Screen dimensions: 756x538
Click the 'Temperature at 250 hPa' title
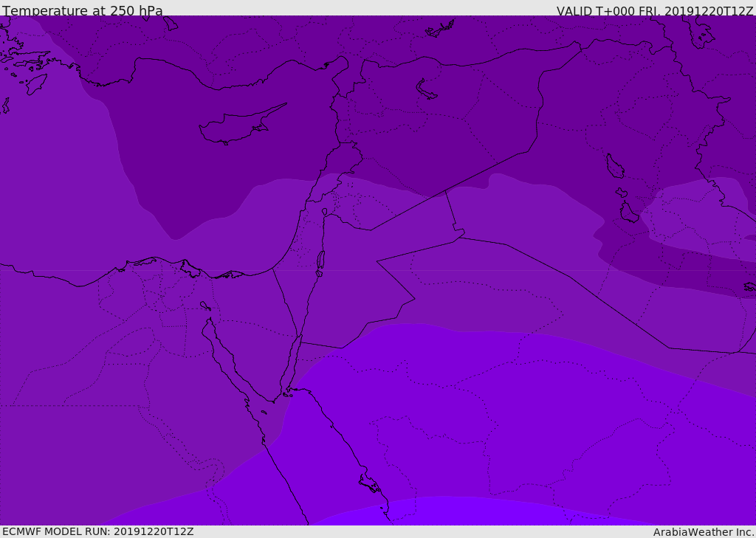tap(83, 10)
